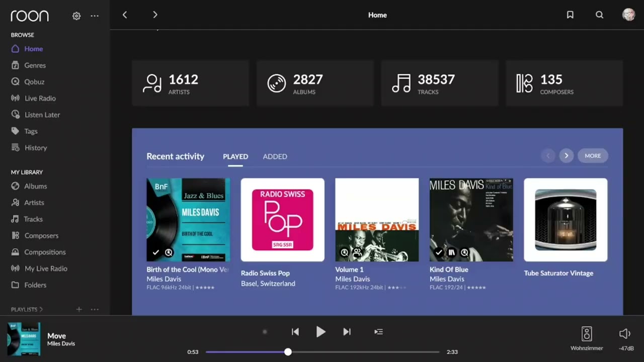Open Qobuz in the sidebar
The height and width of the screenshot is (362, 644).
[28, 82]
